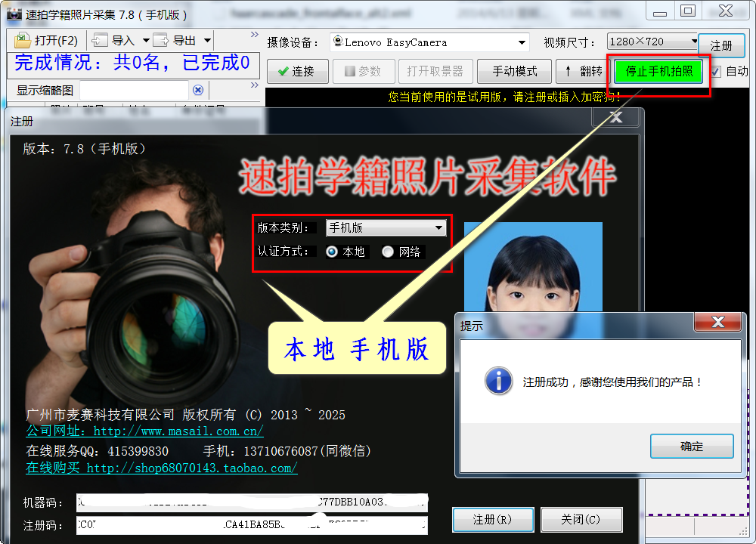756x544 pixels.
Task: Click 连接 with the green checkmark
Action: [297, 71]
